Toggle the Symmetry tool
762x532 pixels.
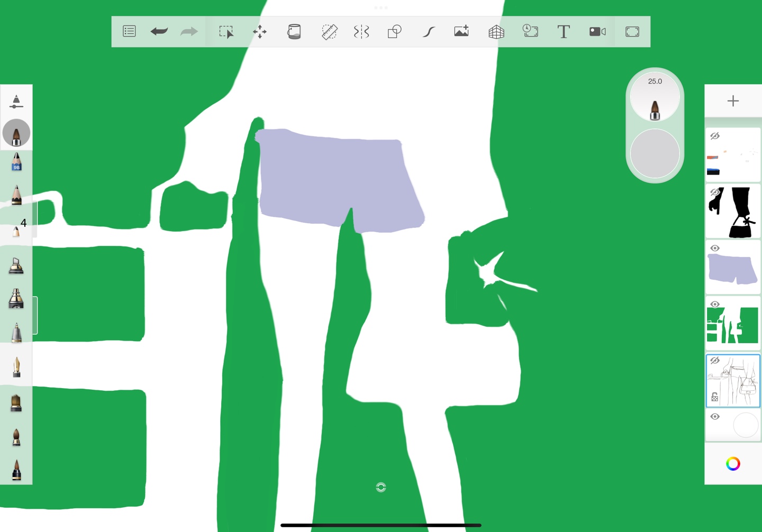(361, 32)
